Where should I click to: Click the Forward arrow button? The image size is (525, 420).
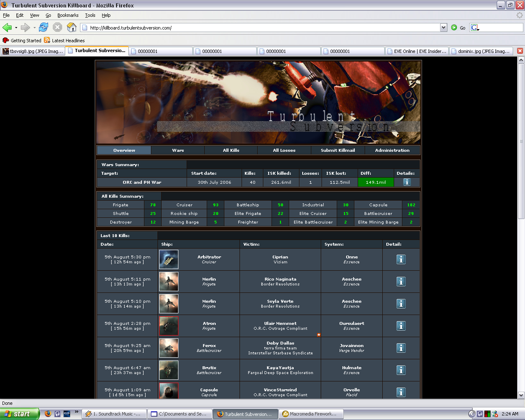pyautogui.click(x=25, y=27)
